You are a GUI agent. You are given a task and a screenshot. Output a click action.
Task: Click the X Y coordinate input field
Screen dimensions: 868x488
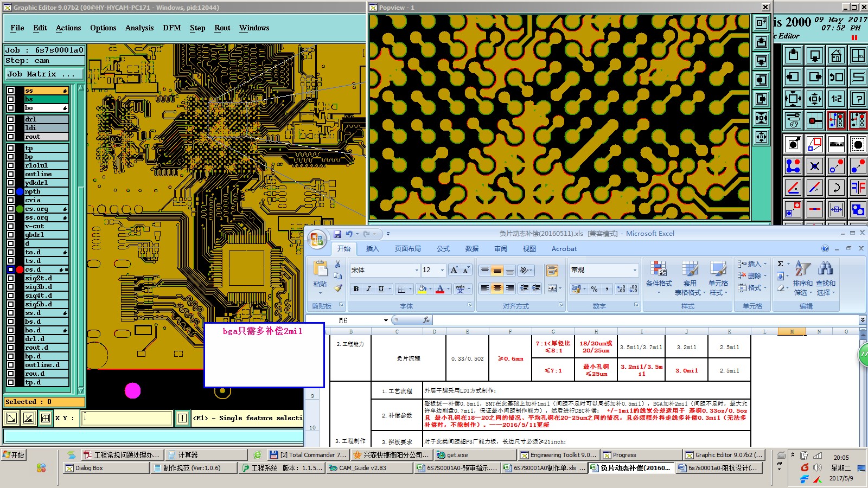tap(126, 418)
